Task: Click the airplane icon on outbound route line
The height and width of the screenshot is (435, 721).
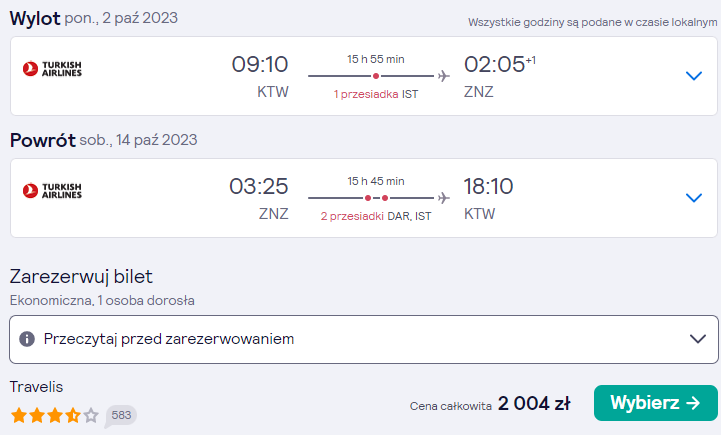Action: tap(443, 76)
